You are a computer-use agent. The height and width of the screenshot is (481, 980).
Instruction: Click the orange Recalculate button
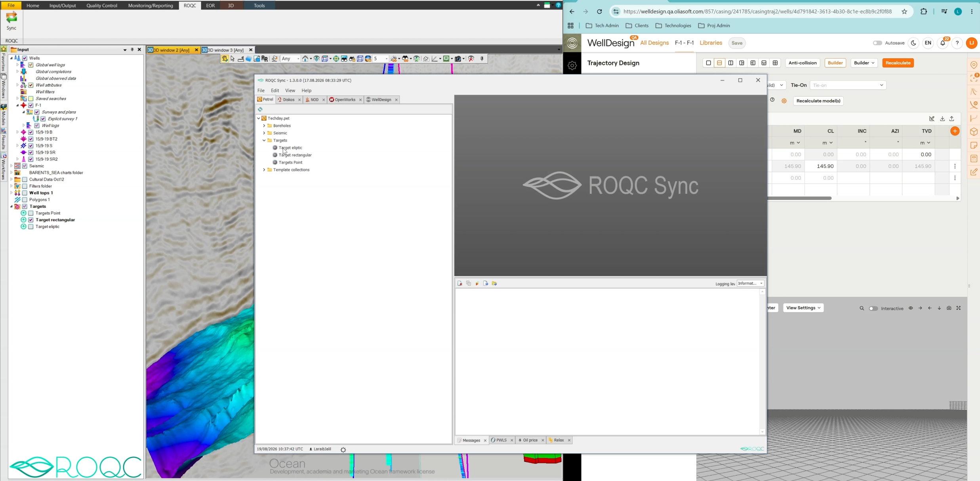pos(898,63)
